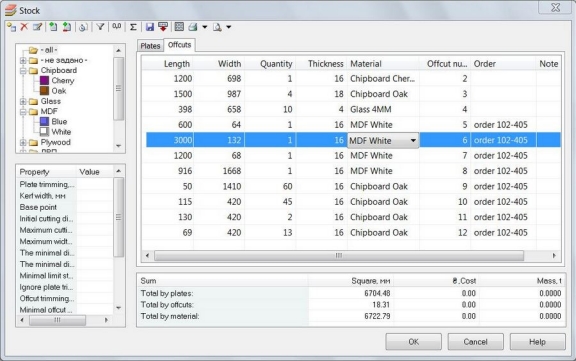576x361 pixels.
Task: Click the printer icon
Action: coord(193,27)
